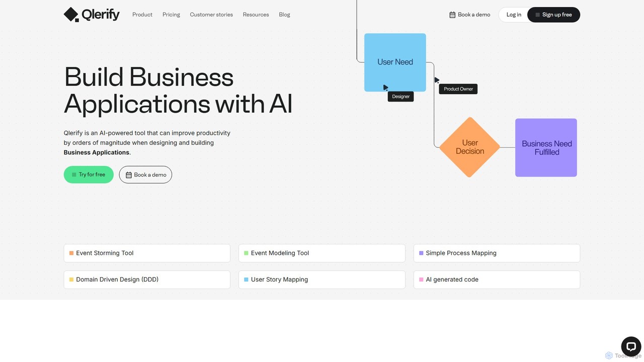This screenshot has height=362, width=644.
Task: Select the purple Business Need Fulfilled node
Action: point(546,148)
